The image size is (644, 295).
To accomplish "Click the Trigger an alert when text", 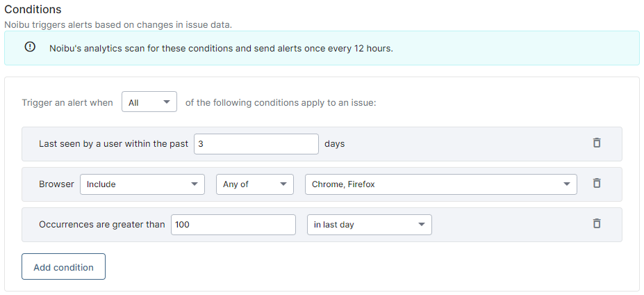I will (x=67, y=102).
